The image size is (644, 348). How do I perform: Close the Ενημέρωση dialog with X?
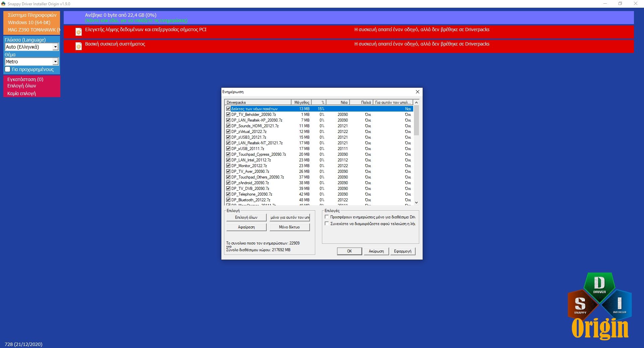[x=417, y=92]
